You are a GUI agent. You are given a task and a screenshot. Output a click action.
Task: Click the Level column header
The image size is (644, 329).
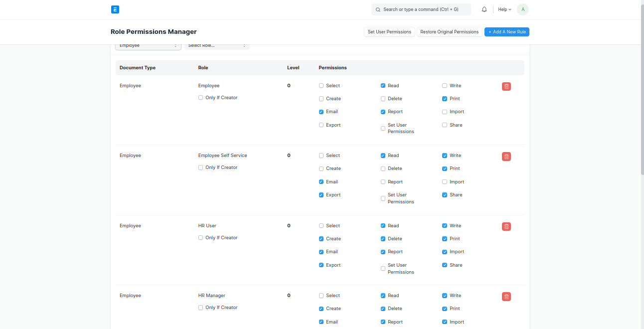click(294, 68)
